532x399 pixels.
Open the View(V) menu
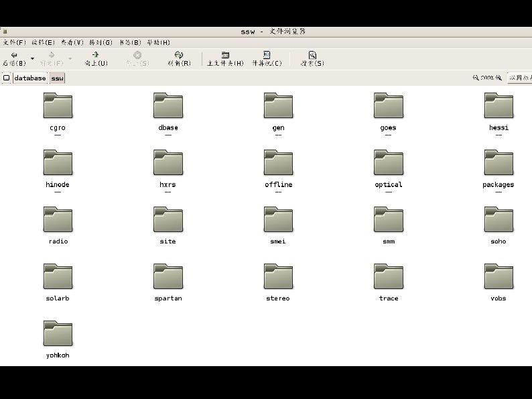[72, 42]
